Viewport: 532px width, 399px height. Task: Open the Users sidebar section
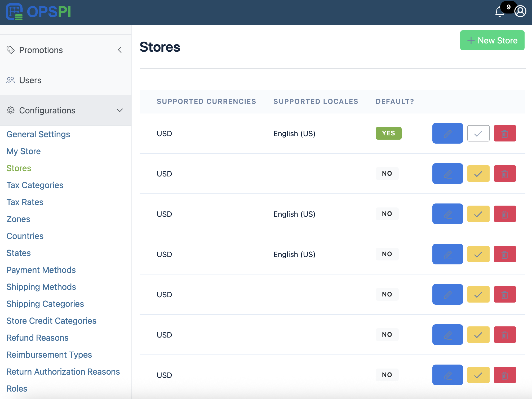coord(66,80)
